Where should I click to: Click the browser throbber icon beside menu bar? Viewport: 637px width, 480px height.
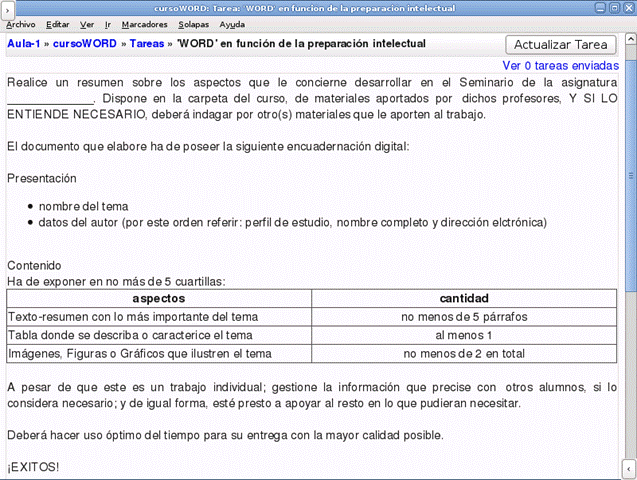point(625,23)
